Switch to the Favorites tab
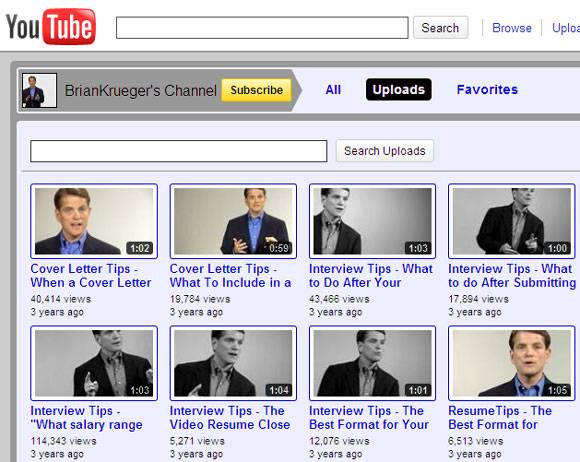The height and width of the screenshot is (462, 580). pos(487,90)
